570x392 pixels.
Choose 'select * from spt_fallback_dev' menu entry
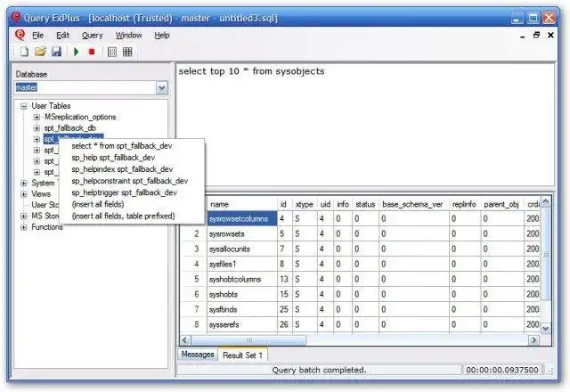(x=132, y=146)
